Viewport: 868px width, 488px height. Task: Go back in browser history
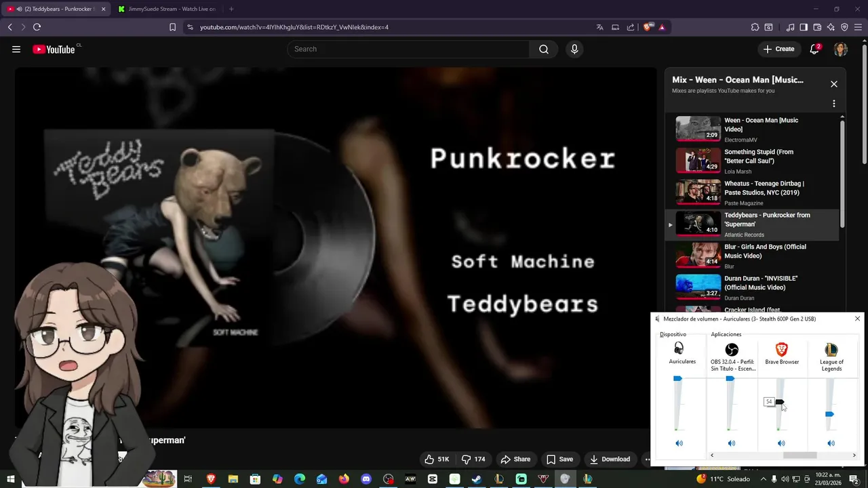click(9, 27)
